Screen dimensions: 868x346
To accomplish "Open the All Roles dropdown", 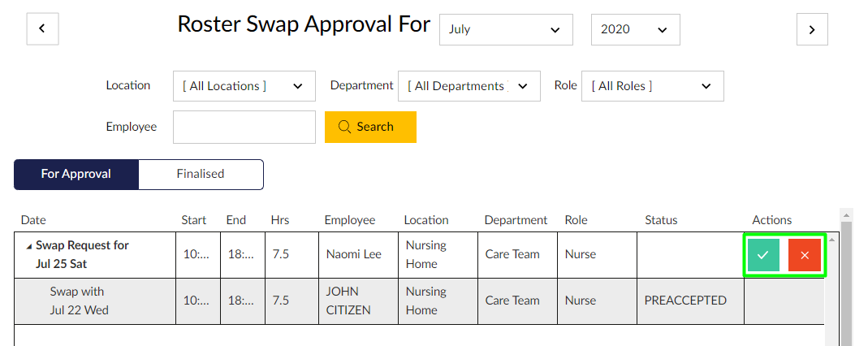I will click(653, 86).
